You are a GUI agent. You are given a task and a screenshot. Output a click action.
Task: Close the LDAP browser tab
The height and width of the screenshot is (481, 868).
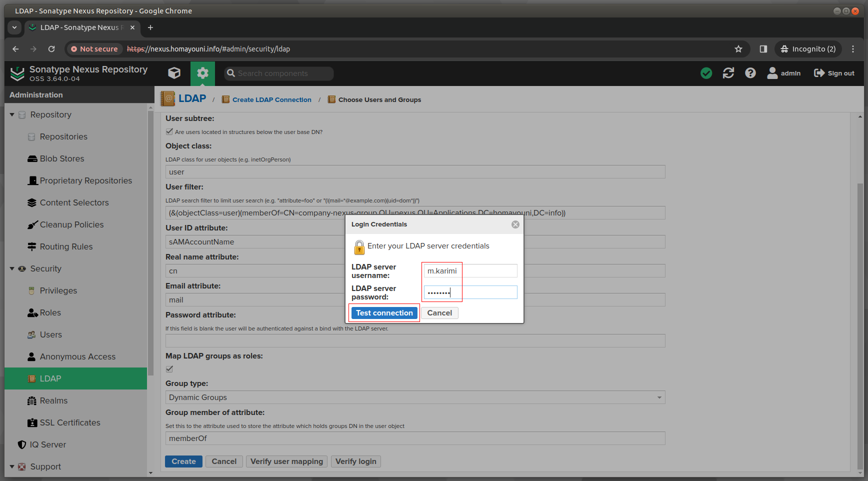tap(132, 27)
